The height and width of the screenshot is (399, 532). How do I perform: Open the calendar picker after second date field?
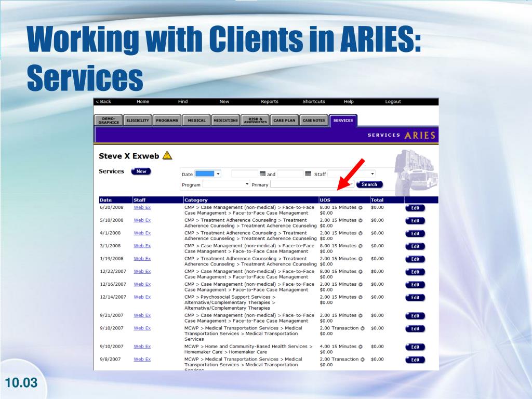pyautogui.click(x=308, y=174)
